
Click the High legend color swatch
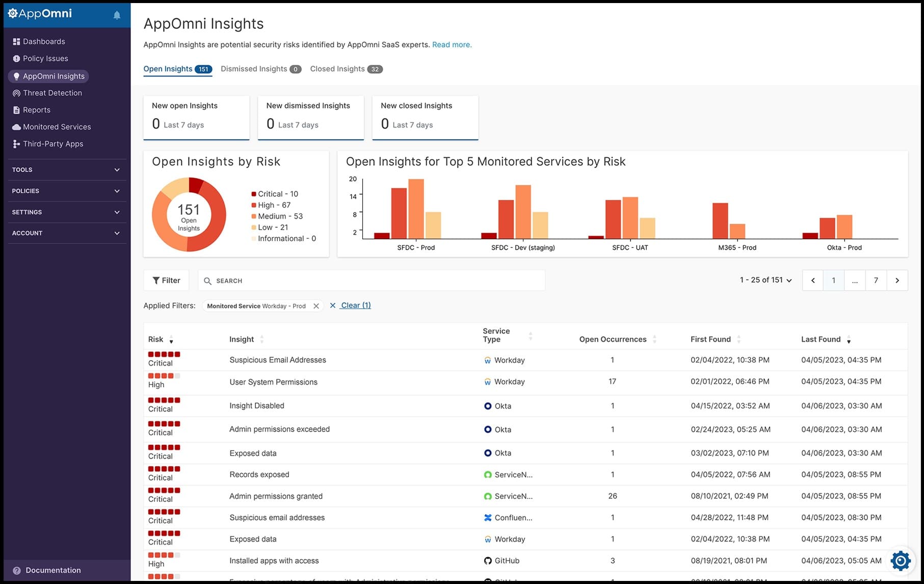coord(253,205)
